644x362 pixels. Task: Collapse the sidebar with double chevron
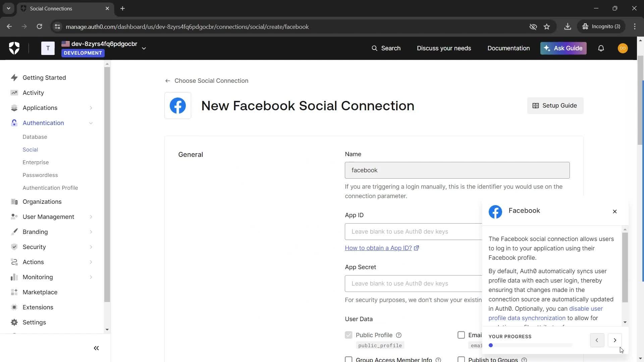(96, 348)
